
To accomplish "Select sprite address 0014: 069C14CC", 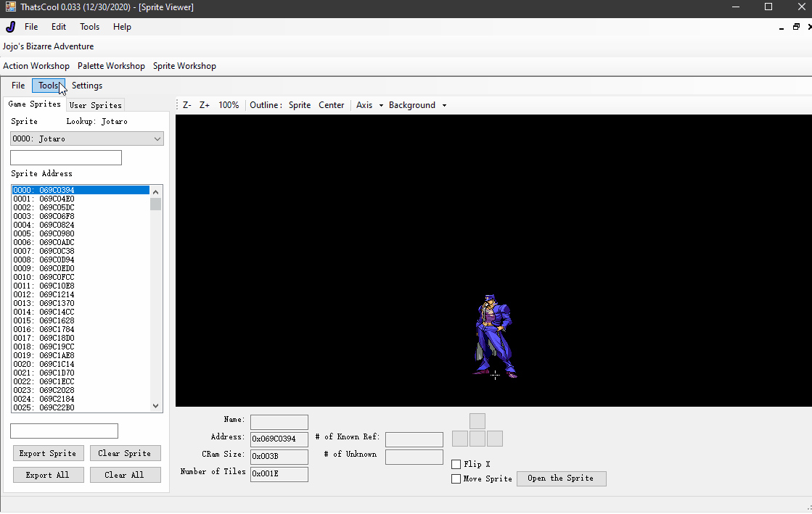I will [81, 312].
